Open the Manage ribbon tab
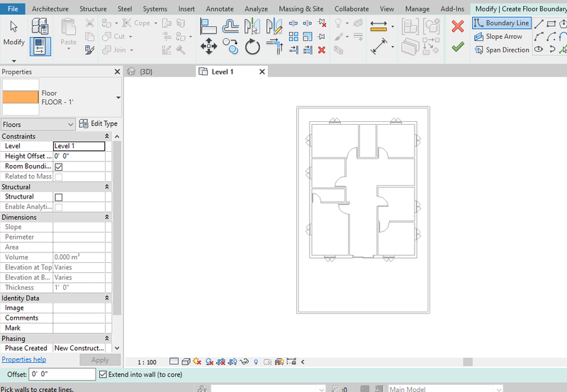This screenshot has width=567, height=392. (x=417, y=9)
